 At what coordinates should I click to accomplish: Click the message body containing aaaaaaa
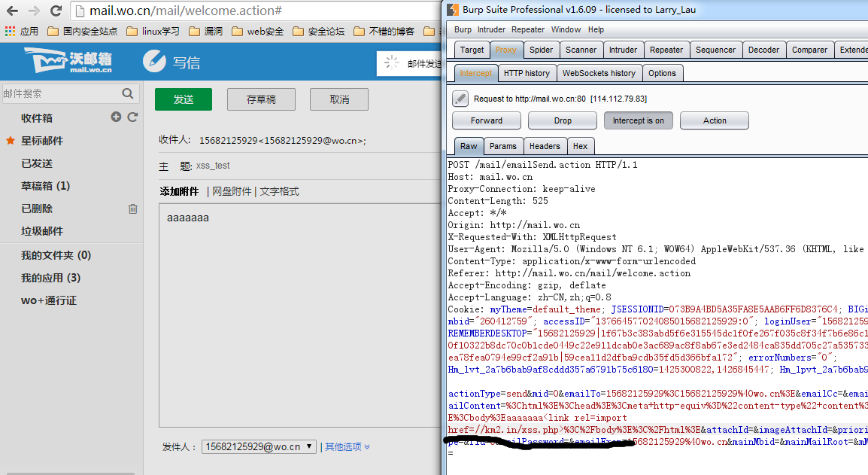pyautogui.click(x=299, y=315)
